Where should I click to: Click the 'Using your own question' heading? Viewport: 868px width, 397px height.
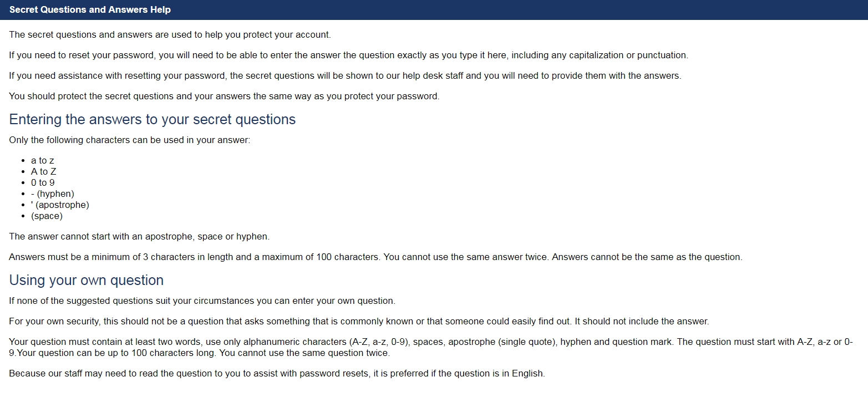tap(87, 280)
